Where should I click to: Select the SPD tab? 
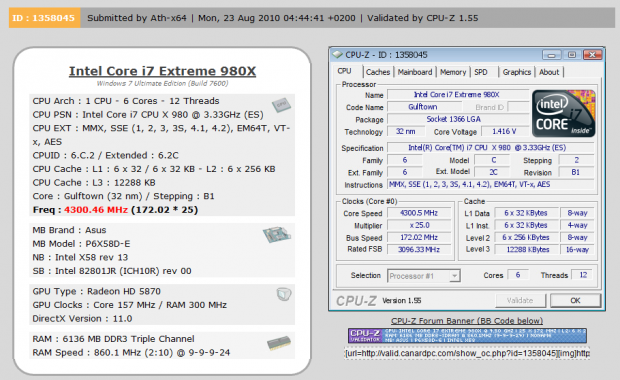pos(481,72)
